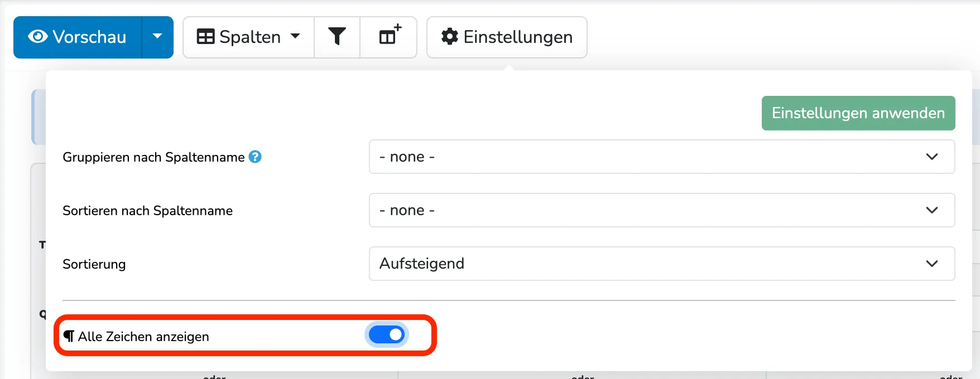Click the Einstellungen gear icon

pos(449,37)
